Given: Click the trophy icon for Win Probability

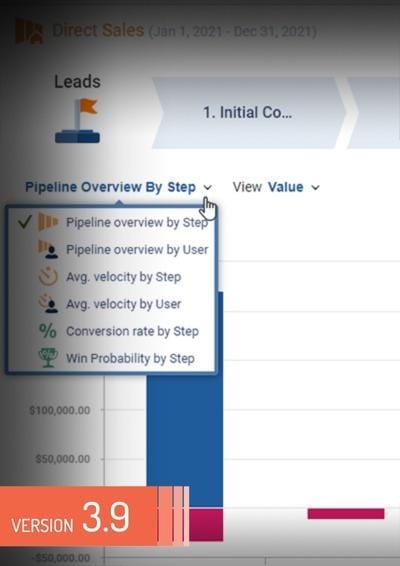Looking at the screenshot, I should point(48,358).
